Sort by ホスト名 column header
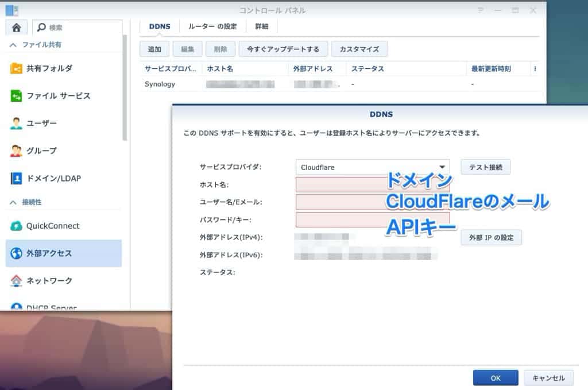The height and width of the screenshot is (390, 588). click(x=245, y=69)
